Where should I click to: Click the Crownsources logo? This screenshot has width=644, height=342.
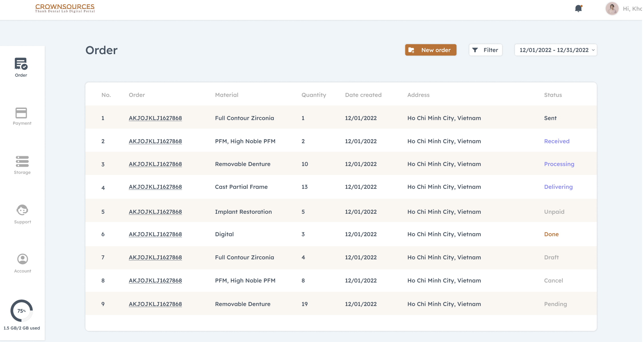click(65, 8)
